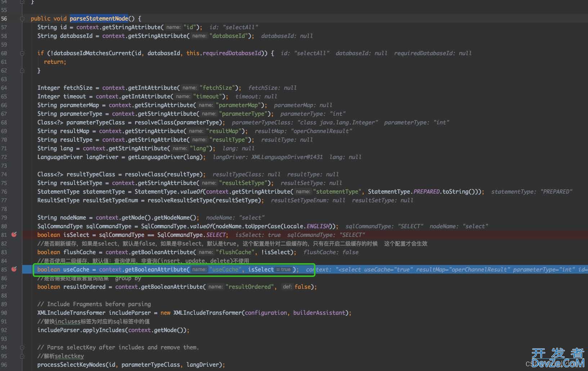The height and width of the screenshot is (371, 588).
Task: Collapse the parseStatementNode method at line 56
Action: point(22,18)
